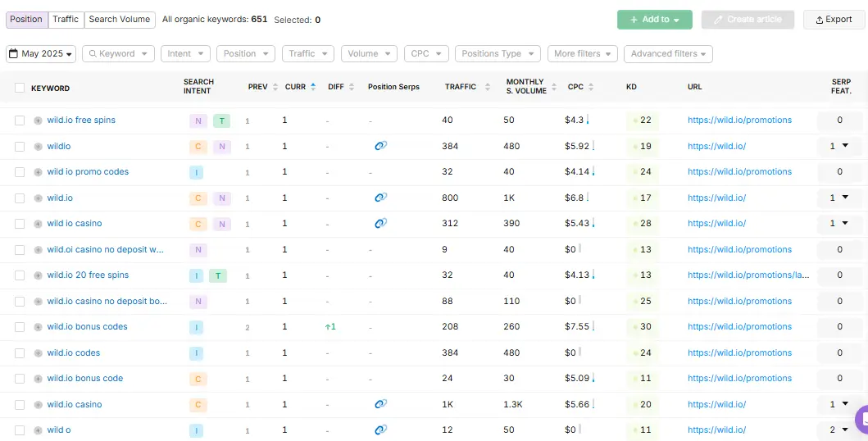This screenshot has height=441, width=868.
Task: Click plus icon beside wild.io 20 free spins
Action: coord(38,275)
